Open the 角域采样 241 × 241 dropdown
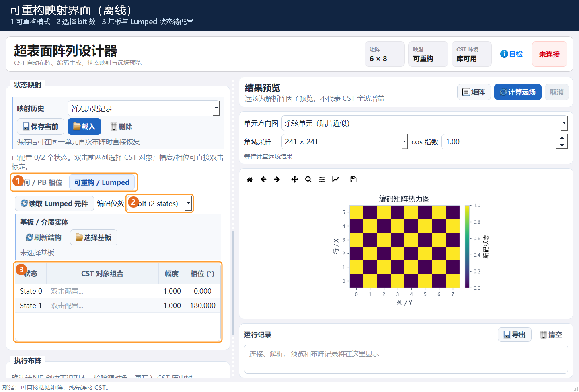Image resolution: width=579 pixels, height=392 pixels. pos(345,142)
